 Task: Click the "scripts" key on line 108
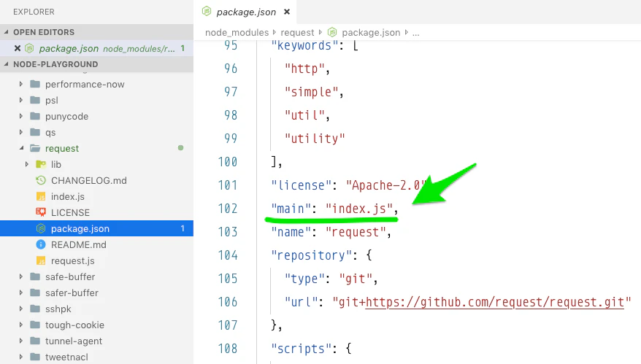click(304, 349)
